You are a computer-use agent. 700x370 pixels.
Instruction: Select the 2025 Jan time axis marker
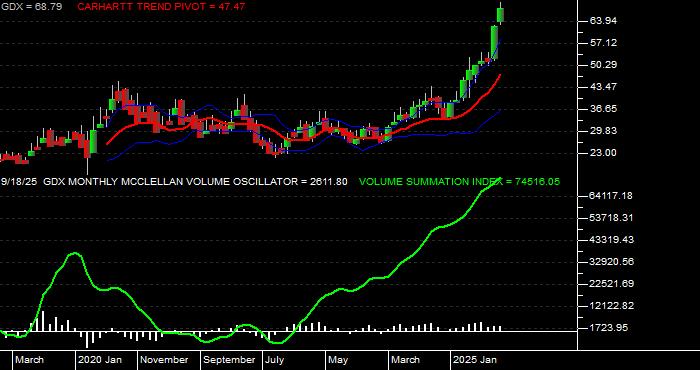tap(475, 360)
